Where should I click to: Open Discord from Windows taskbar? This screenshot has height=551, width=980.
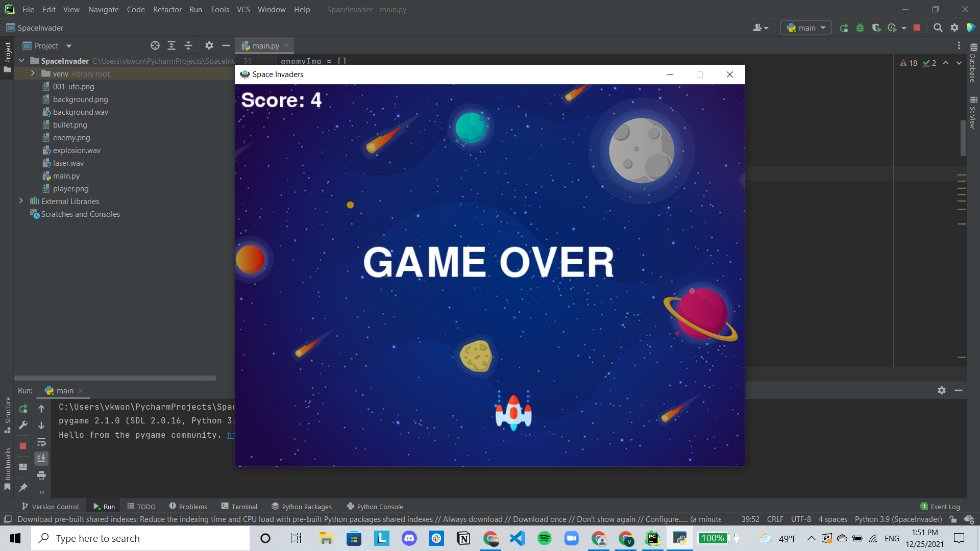[x=409, y=538]
